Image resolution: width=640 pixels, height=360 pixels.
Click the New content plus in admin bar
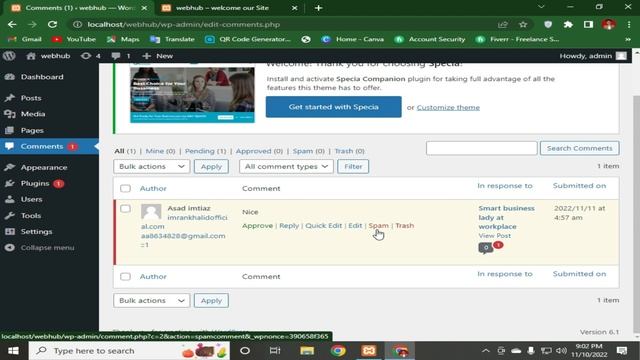[x=158, y=56]
